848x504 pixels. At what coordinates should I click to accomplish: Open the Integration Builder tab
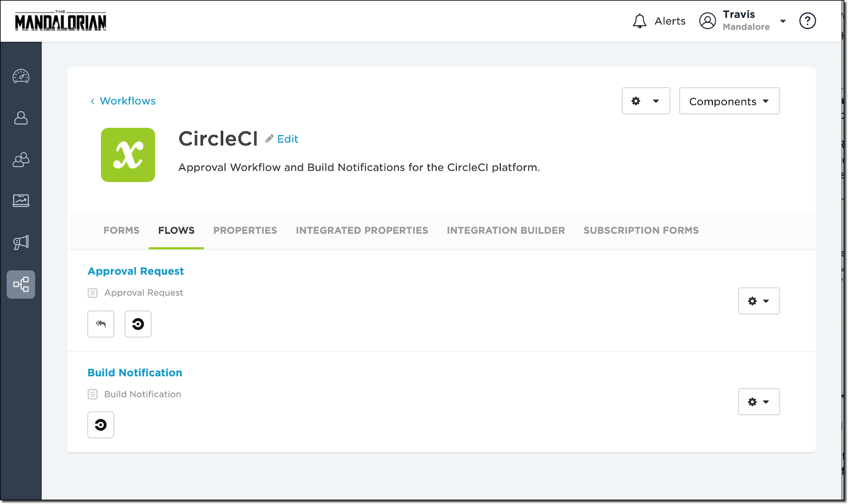(506, 230)
